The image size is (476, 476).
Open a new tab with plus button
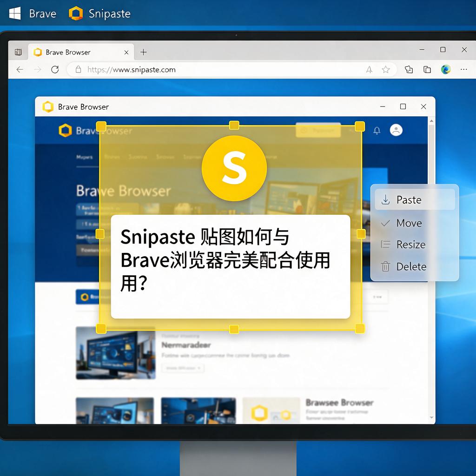click(x=144, y=52)
